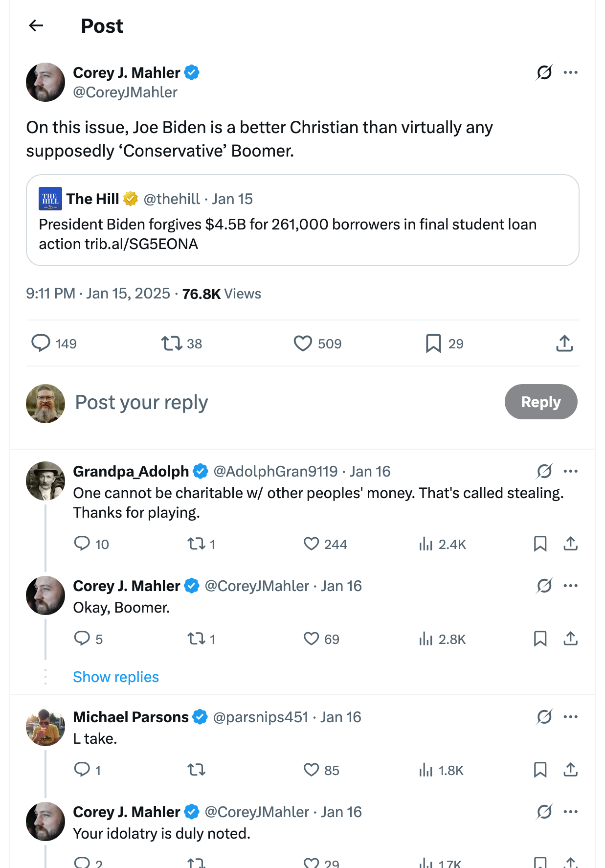
Task: Expand thread with 'Show replies'
Action: coord(116,677)
